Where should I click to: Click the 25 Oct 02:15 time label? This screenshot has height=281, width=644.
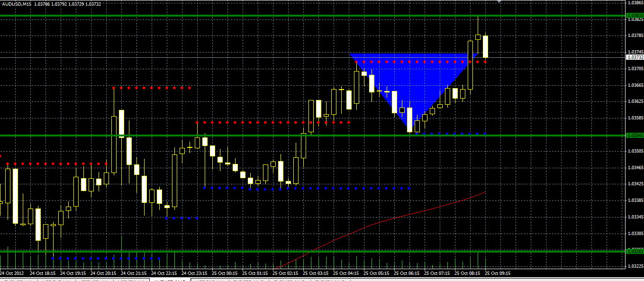tap(285, 273)
